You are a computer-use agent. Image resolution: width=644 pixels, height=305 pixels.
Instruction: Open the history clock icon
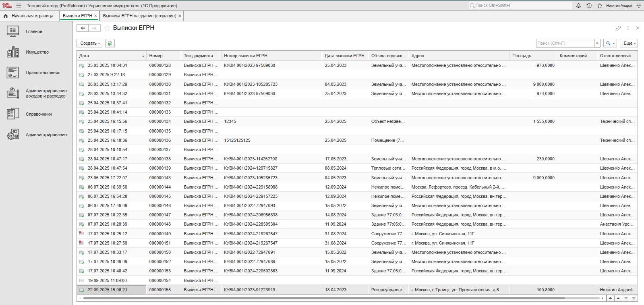pos(589,6)
